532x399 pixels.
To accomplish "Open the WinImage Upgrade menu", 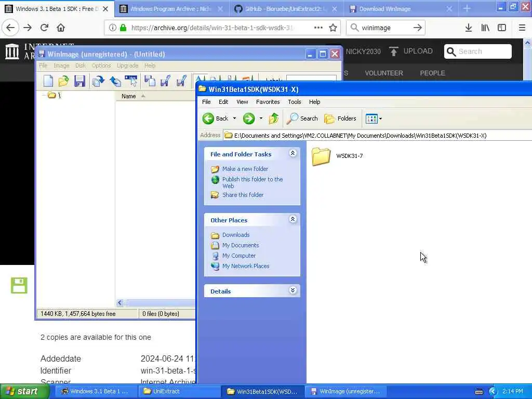I will click(128, 65).
